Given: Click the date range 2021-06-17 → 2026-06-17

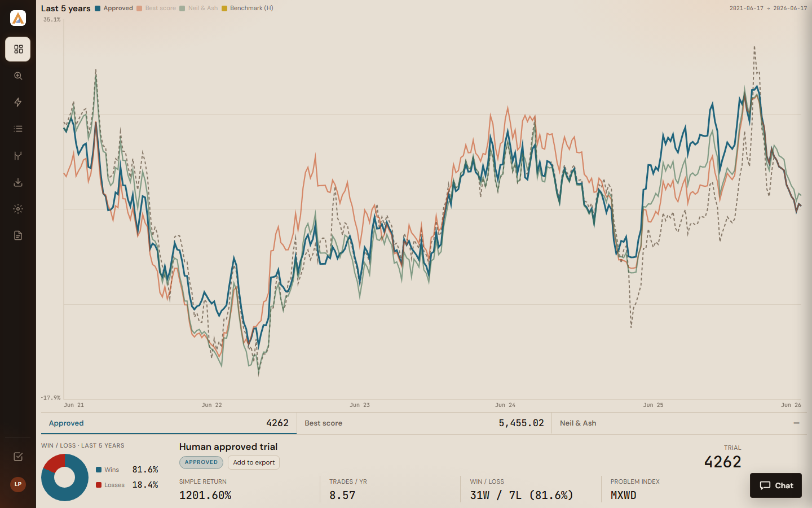Looking at the screenshot, I should point(768,8).
